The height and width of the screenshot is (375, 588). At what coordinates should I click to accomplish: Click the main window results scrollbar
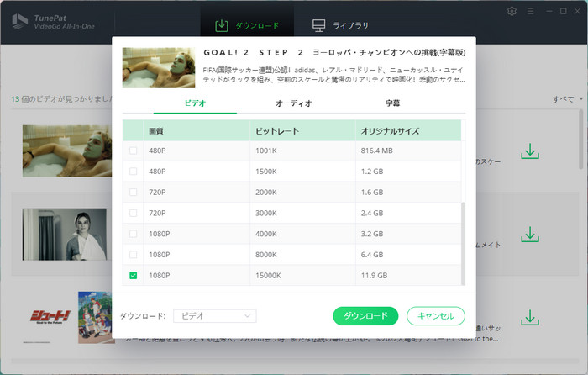[581, 139]
